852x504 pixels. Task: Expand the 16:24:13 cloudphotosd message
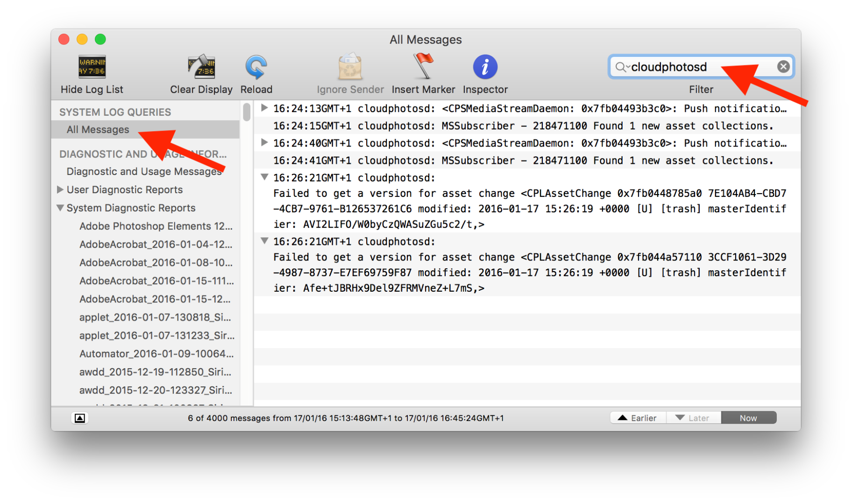click(x=264, y=108)
